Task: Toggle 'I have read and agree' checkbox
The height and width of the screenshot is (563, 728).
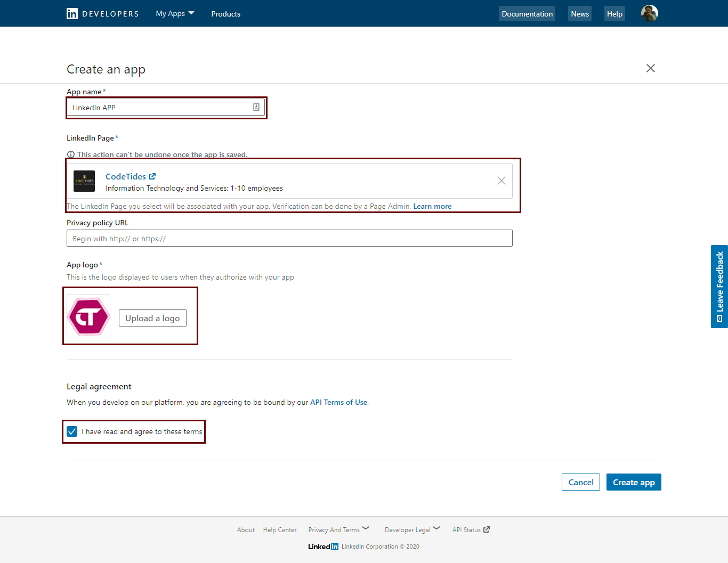Action: [72, 431]
